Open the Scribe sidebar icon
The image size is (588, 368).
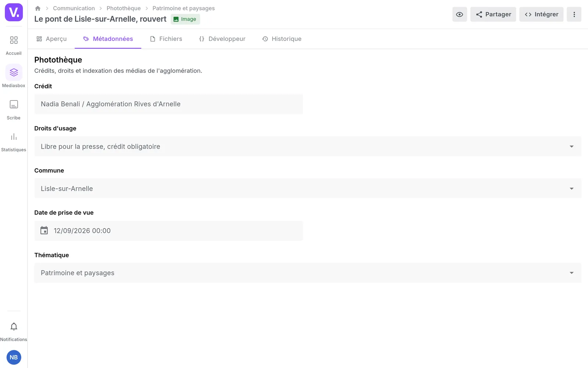click(x=14, y=105)
